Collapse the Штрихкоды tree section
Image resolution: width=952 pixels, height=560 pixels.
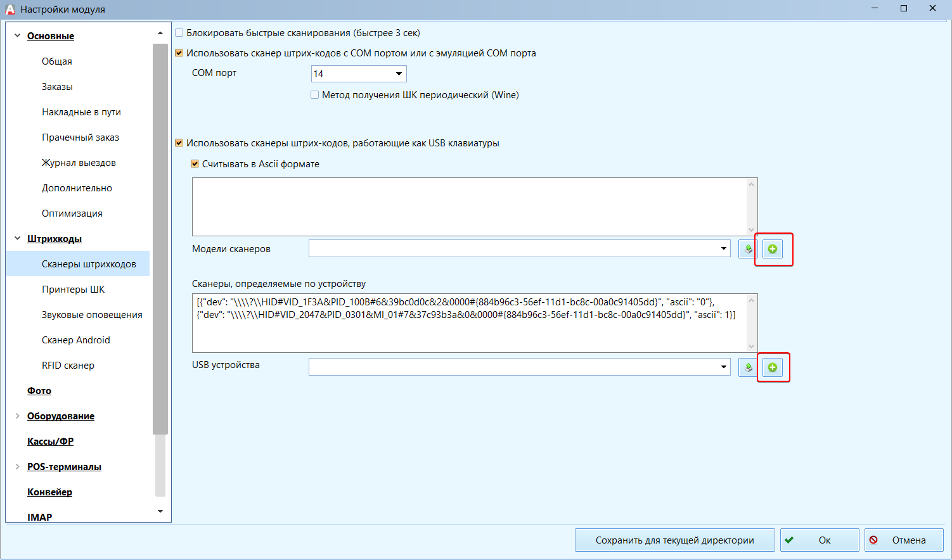pos(17,239)
